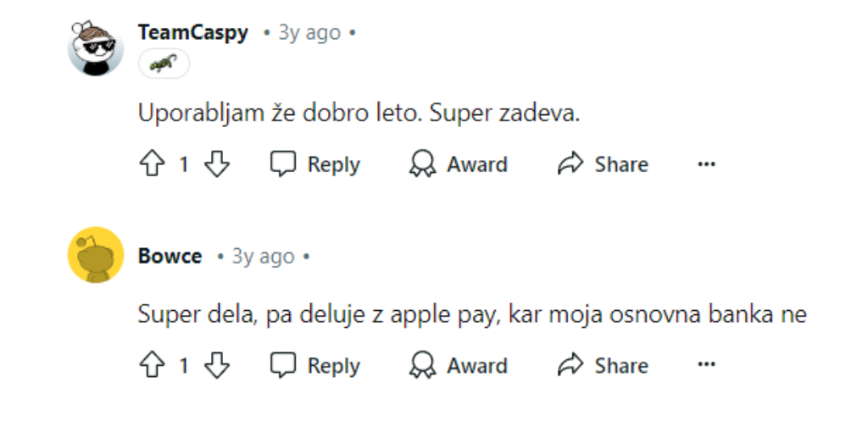Give an Award to TeamCaspy's comment
This screenshot has height=421, width=868.
coord(458,164)
